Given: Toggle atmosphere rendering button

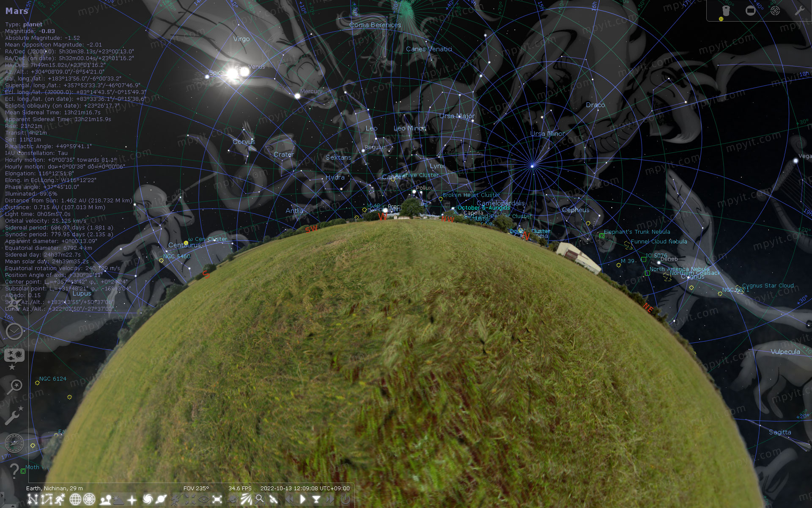Looking at the screenshot, I should click(x=118, y=499).
